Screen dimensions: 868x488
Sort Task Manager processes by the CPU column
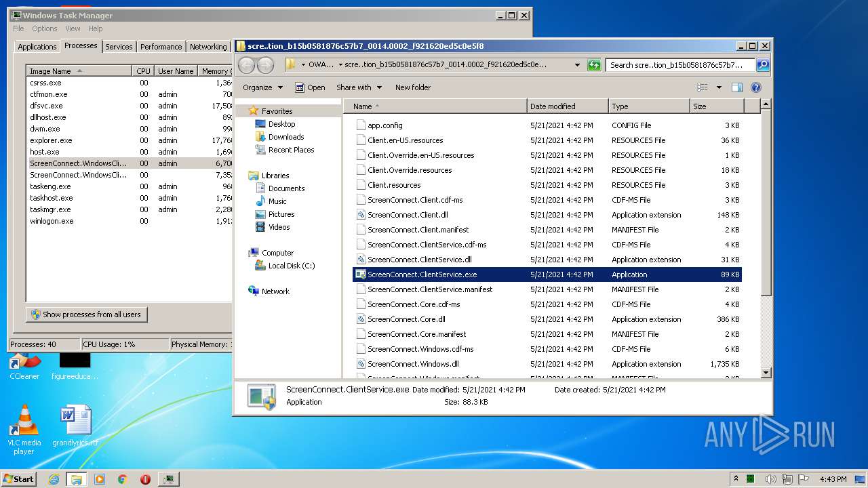coord(143,71)
